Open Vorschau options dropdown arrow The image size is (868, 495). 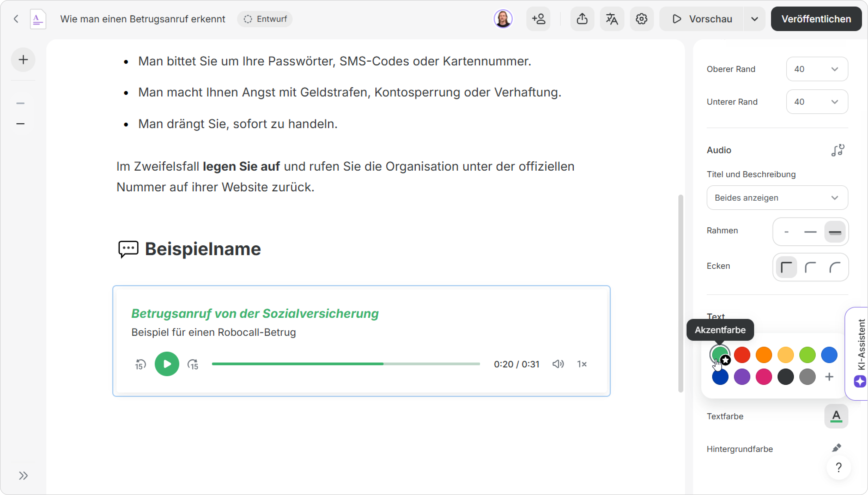point(754,19)
